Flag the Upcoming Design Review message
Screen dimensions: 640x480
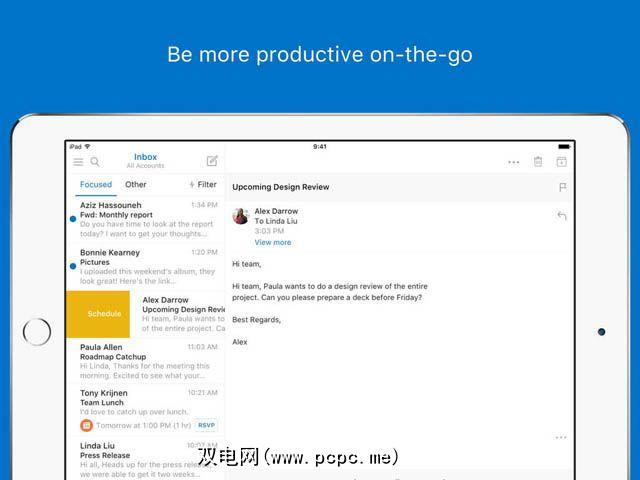point(562,187)
